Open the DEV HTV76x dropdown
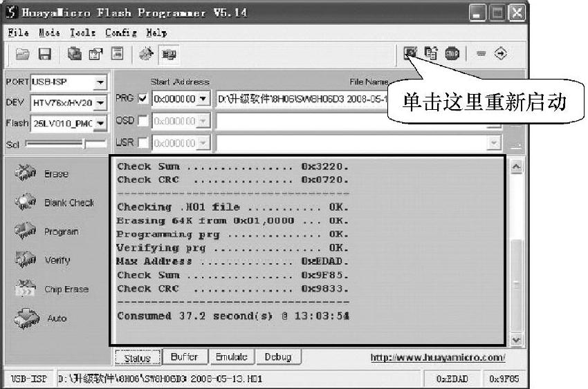 pos(100,102)
